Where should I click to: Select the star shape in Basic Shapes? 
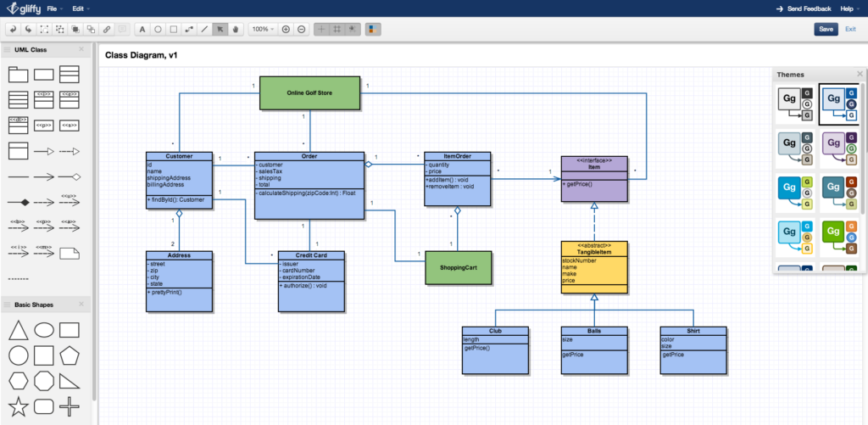click(18, 406)
